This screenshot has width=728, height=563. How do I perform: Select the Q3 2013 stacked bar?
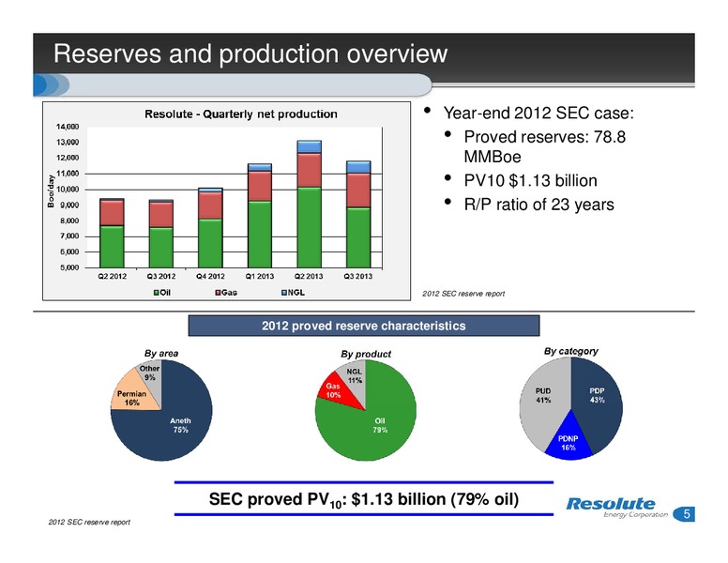[358, 215]
